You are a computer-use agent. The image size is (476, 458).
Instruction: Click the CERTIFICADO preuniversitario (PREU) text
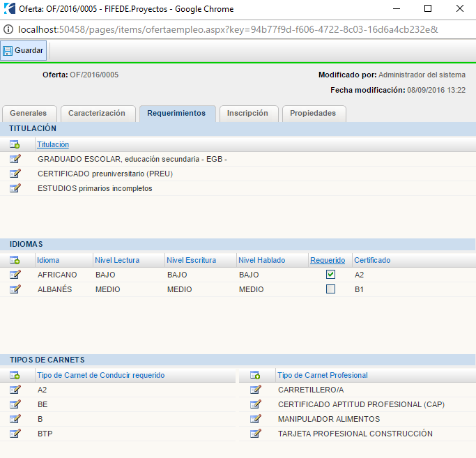[105, 174]
